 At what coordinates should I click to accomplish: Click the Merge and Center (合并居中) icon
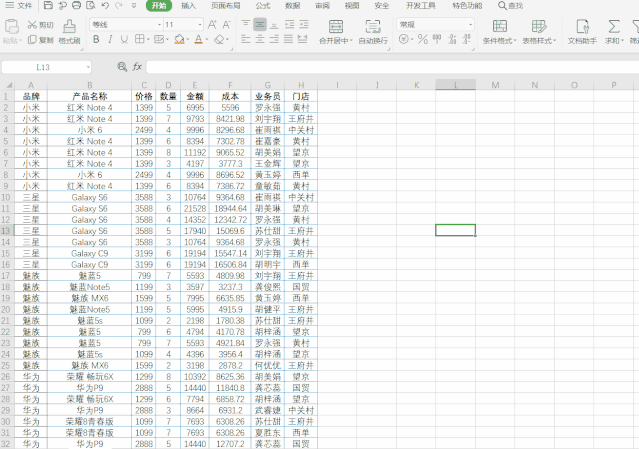coord(336,27)
